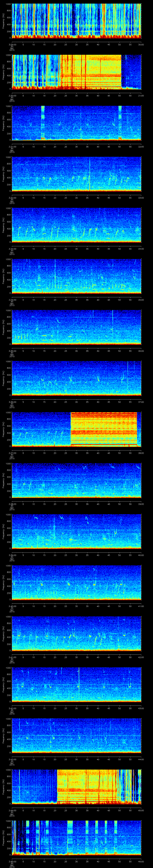
Task: Open the spectrogram panel beginning at 3:30:00
Action: click(x=77, y=72)
